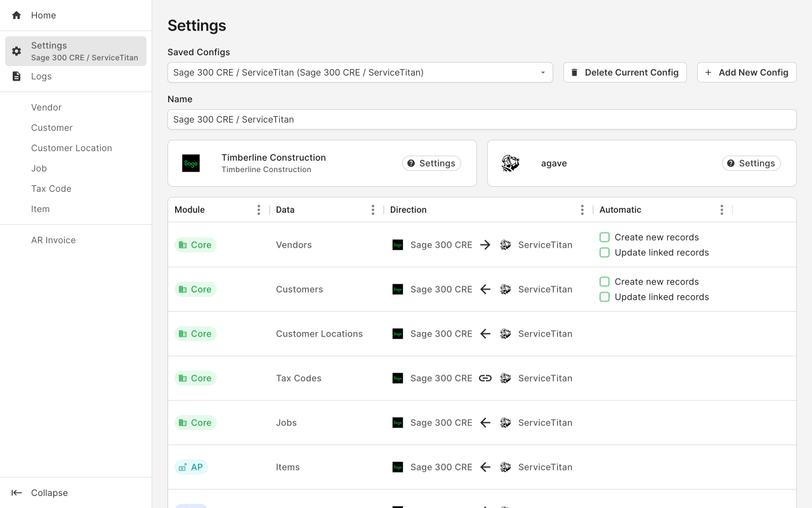Click Add New Config button
Screen dimensions: 812x508
747,72
